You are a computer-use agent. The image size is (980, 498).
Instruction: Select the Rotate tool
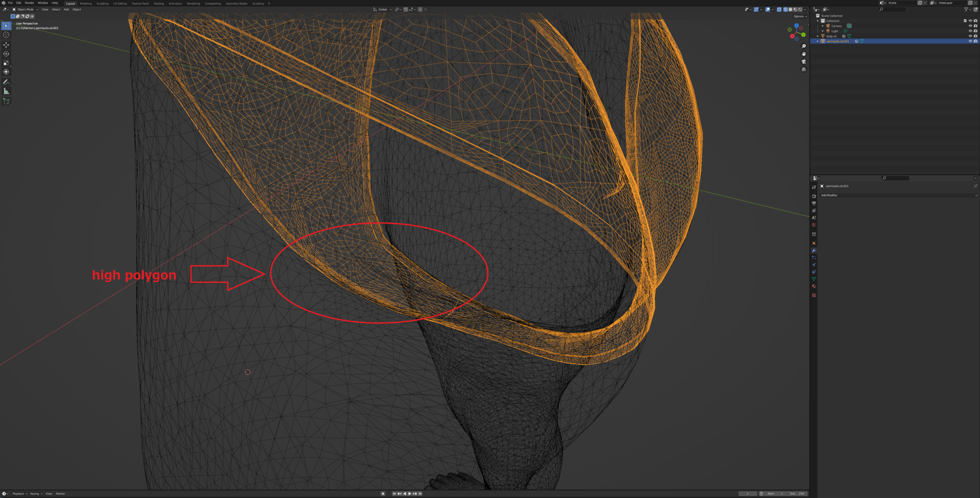pyautogui.click(x=6, y=54)
